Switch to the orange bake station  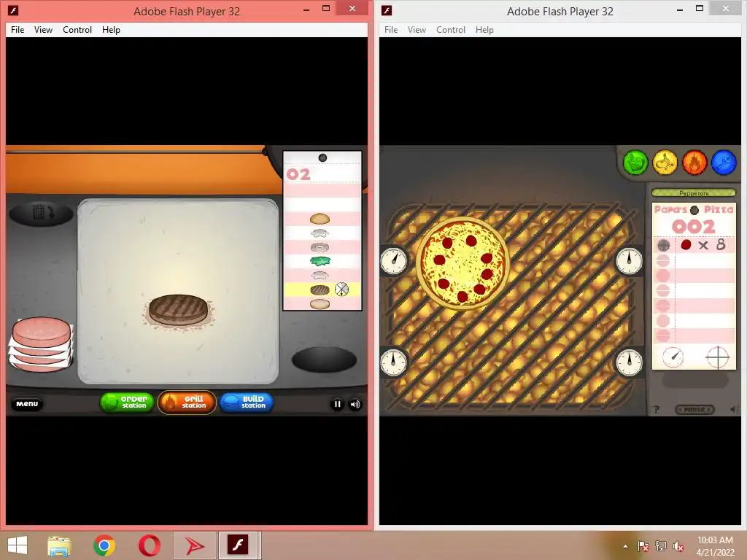coord(694,163)
